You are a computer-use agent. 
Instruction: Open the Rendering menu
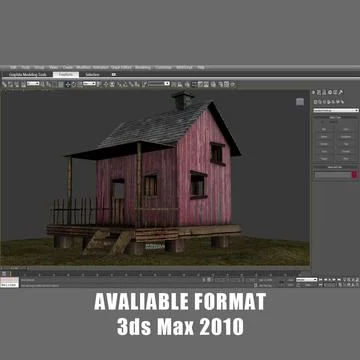point(143,67)
